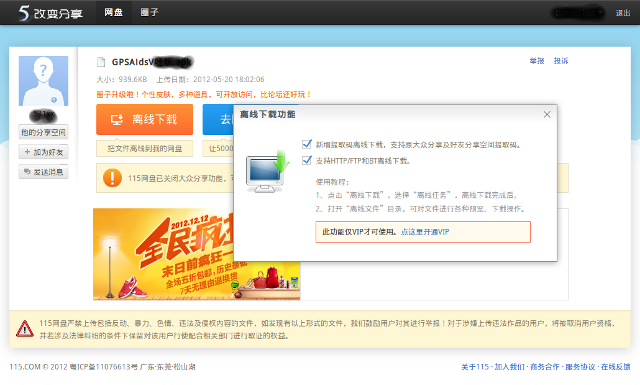Viewport: 640px width, 385px height.
Task: Click the 举报 report link
Action: 537,61
